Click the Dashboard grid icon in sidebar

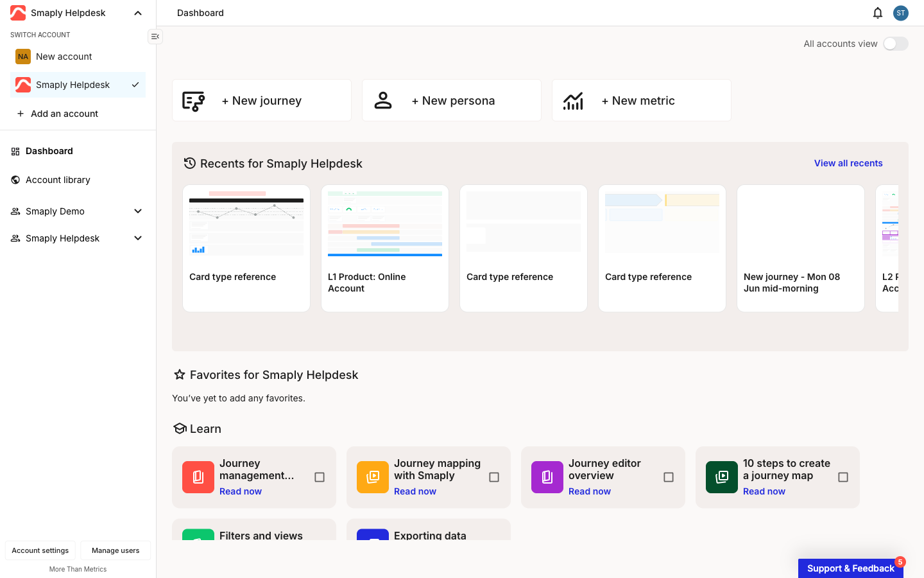point(15,152)
